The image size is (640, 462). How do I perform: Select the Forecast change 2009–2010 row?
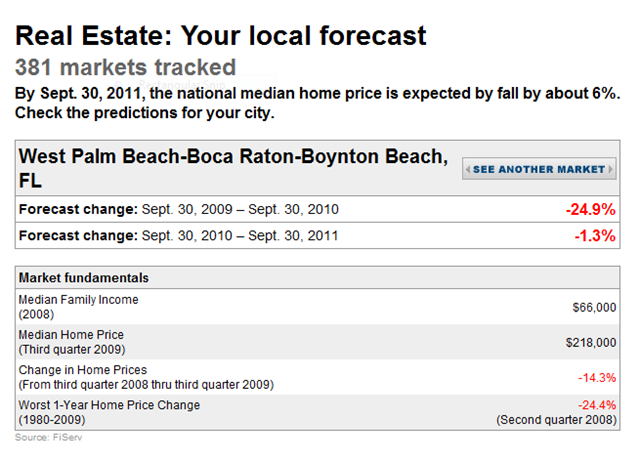pyautogui.click(x=318, y=209)
